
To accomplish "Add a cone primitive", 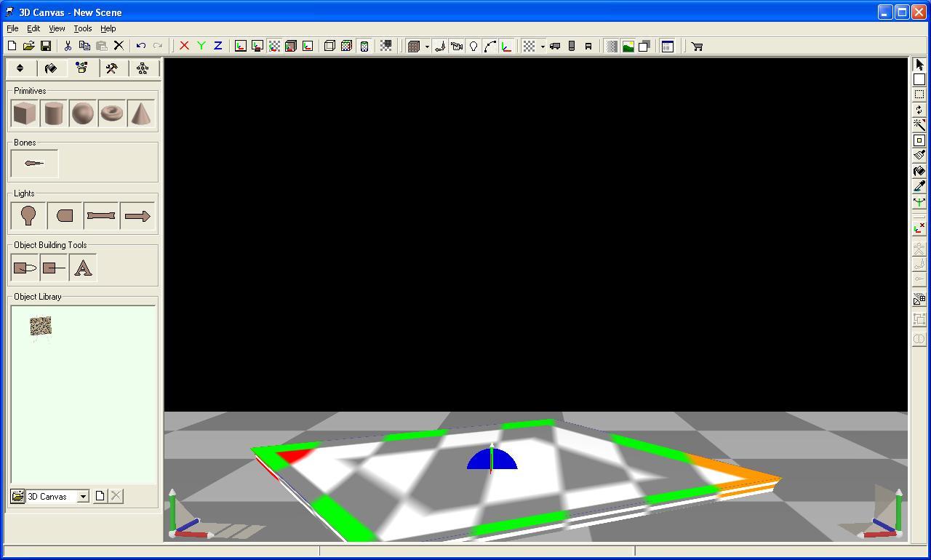I will 141,113.
